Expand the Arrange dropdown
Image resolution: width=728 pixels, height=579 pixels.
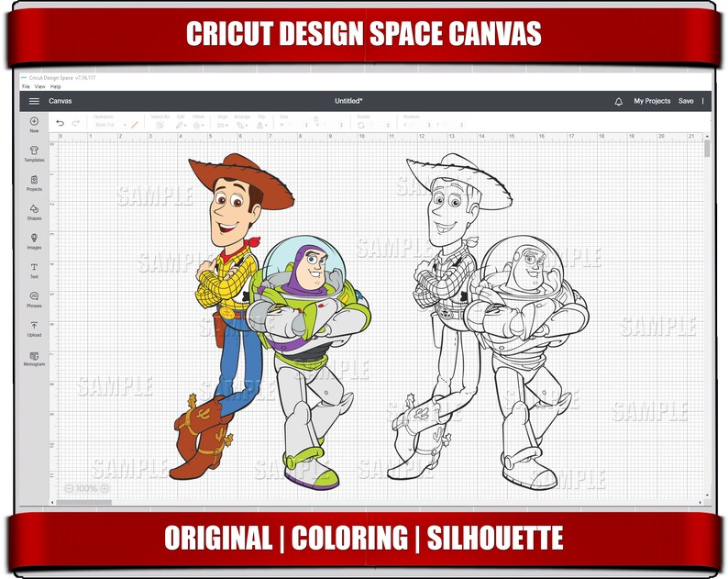point(241,125)
